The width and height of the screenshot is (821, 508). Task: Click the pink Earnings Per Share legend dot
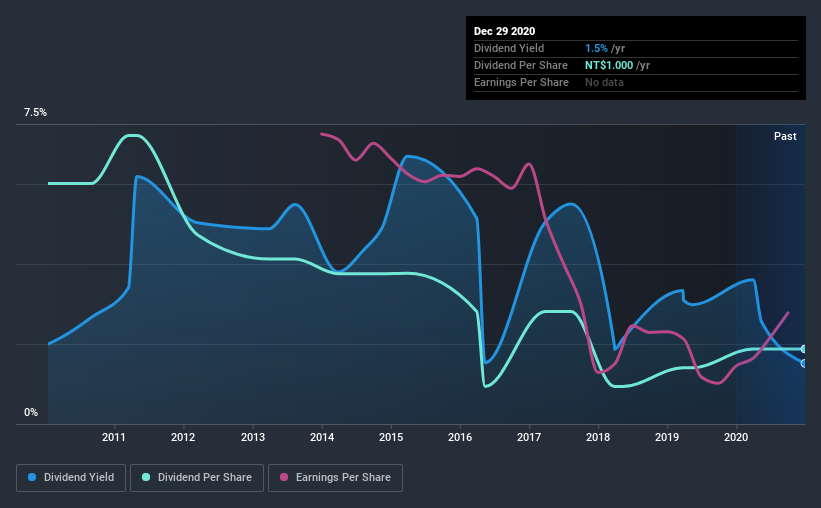pyautogui.click(x=284, y=477)
